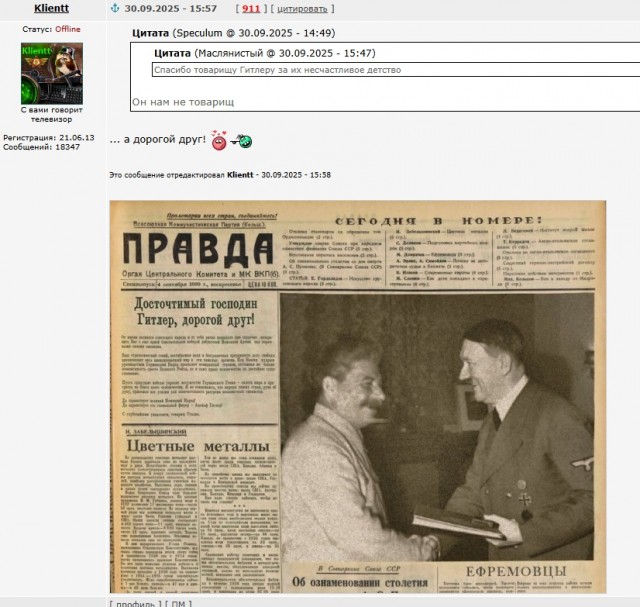
Task: Click text Он нам не товарищ
Action: tap(183, 102)
